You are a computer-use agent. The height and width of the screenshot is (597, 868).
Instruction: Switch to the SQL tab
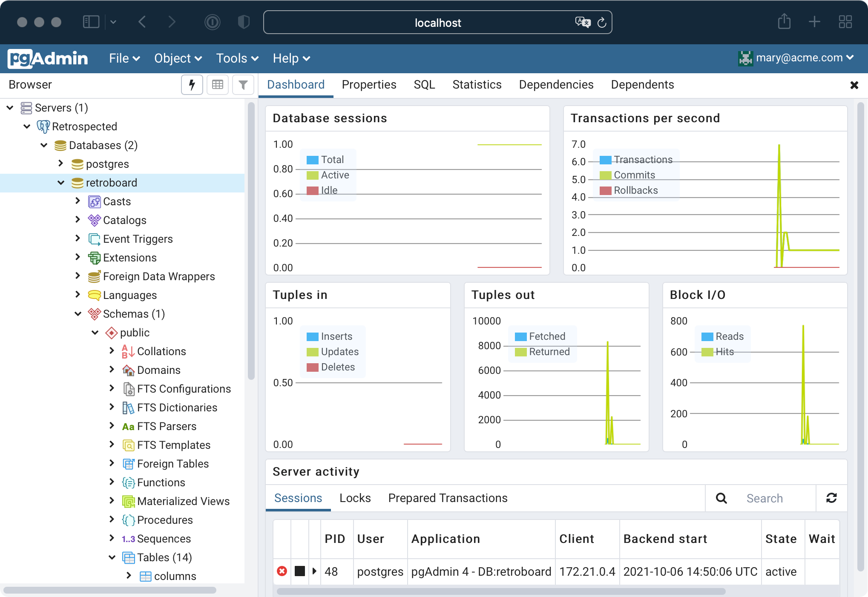tap(424, 85)
